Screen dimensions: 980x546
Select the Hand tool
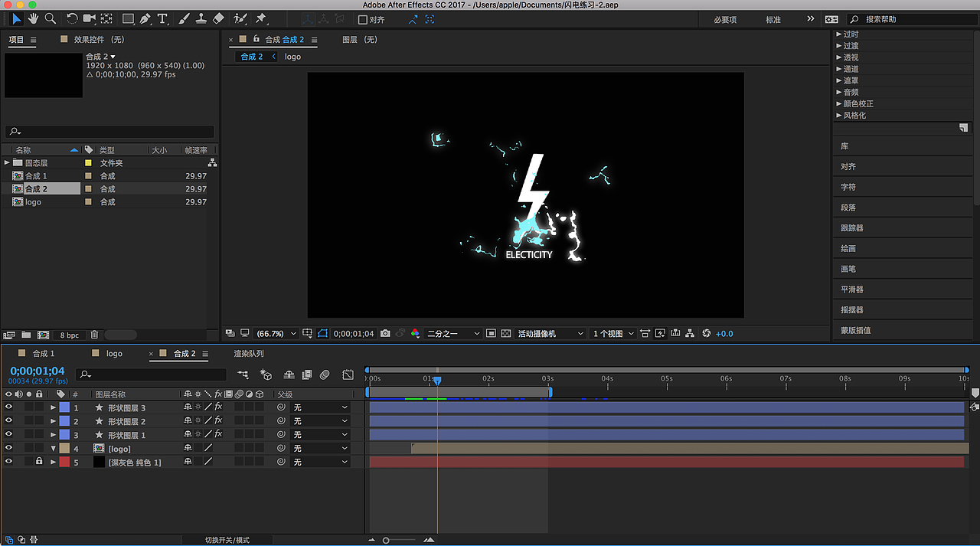[34, 18]
